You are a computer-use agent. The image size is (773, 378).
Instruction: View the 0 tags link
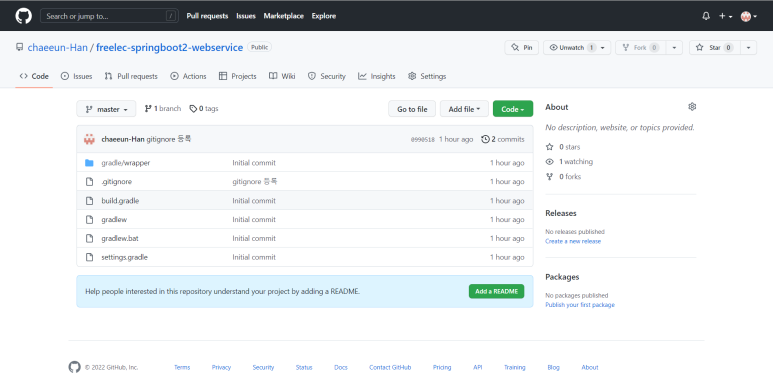coord(204,108)
